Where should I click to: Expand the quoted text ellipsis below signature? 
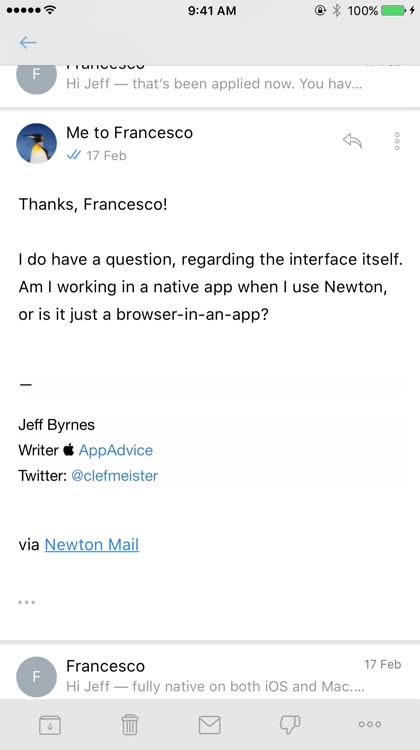coord(27,602)
